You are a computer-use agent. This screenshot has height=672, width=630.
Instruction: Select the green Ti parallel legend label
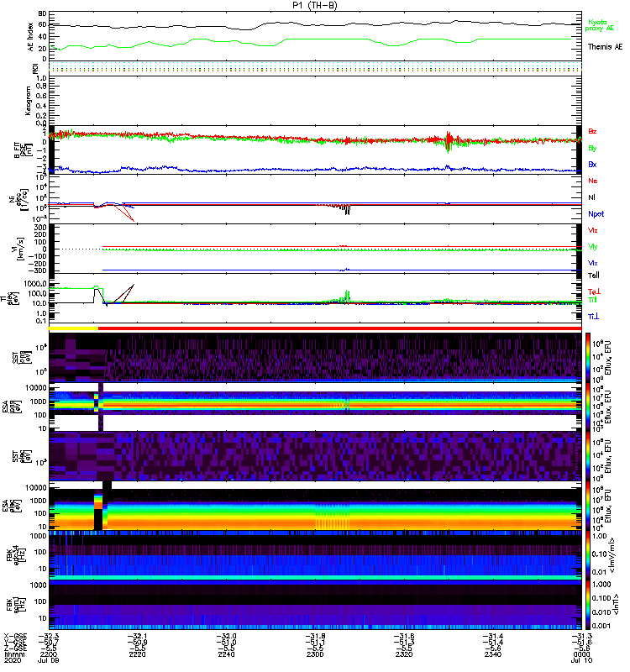tap(592, 300)
